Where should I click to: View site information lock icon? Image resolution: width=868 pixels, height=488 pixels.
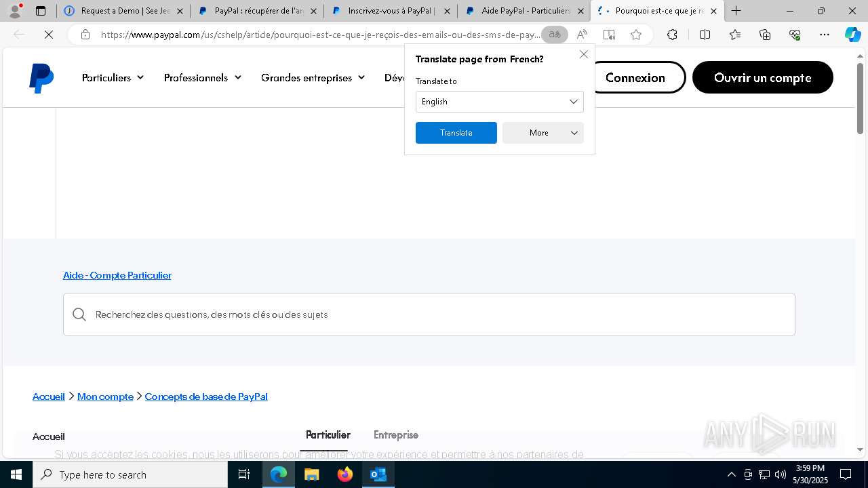[85, 35]
